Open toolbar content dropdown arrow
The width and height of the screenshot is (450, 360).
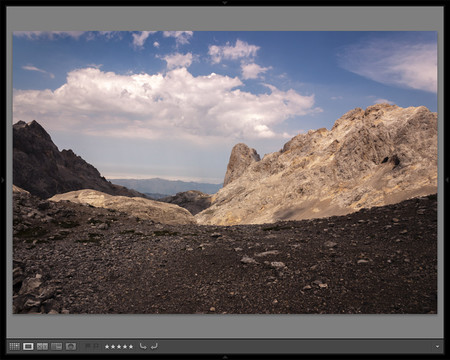pos(437,347)
